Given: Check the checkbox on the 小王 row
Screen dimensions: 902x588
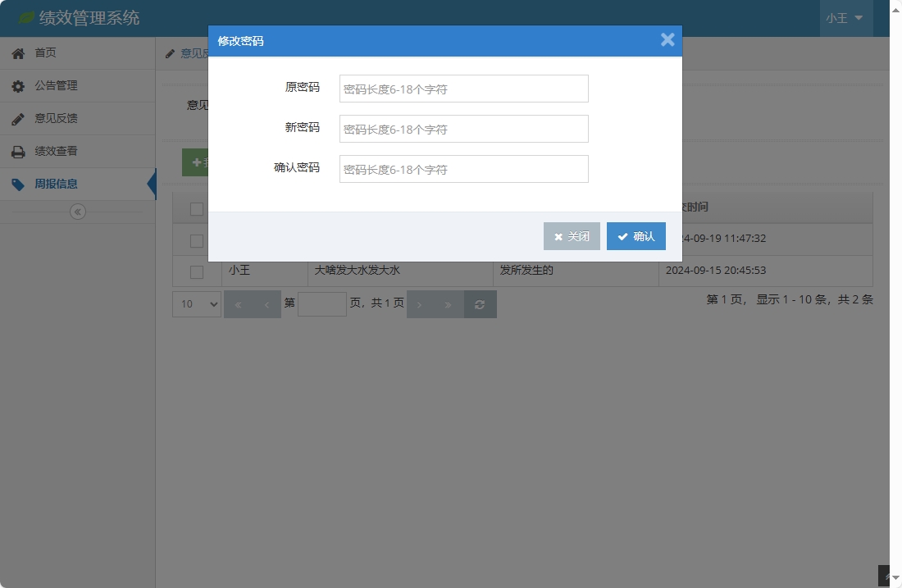Looking at the screenshot, I should pos(195,271).
